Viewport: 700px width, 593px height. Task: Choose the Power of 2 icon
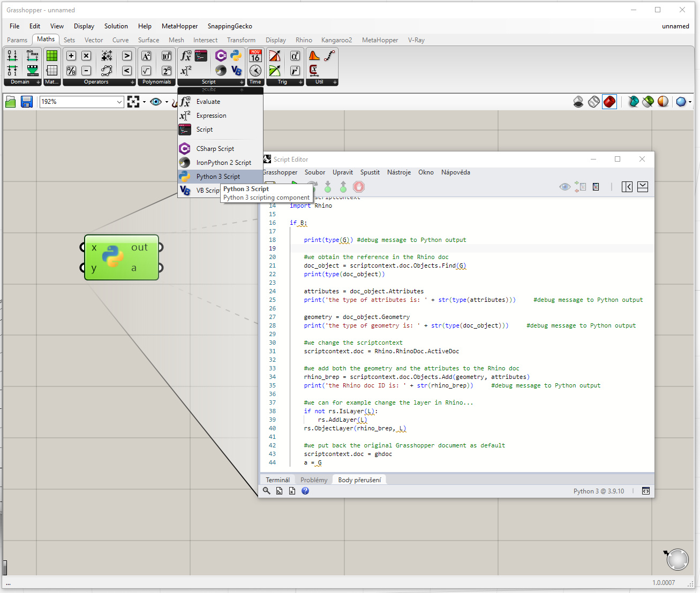click(167, 71)
